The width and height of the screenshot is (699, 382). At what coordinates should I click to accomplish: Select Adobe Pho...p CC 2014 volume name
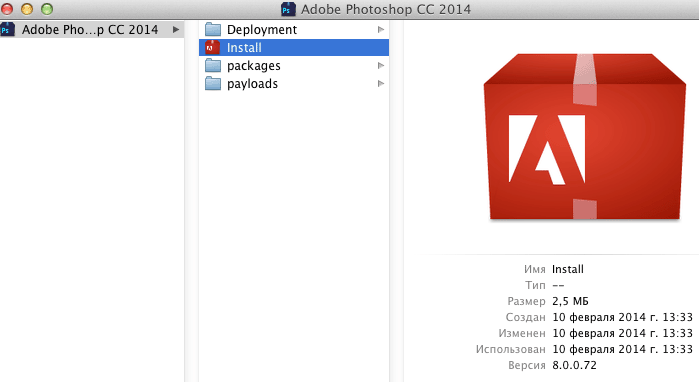[x=90, y=29]
